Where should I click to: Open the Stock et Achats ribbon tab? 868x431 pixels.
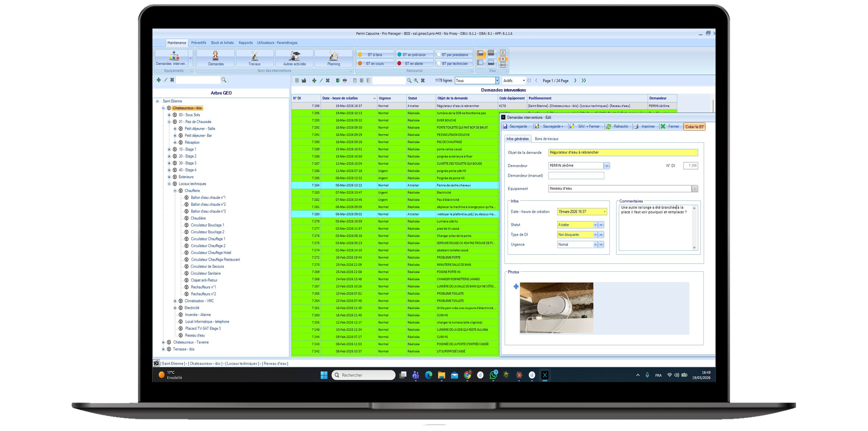click(x=222, y=43)
